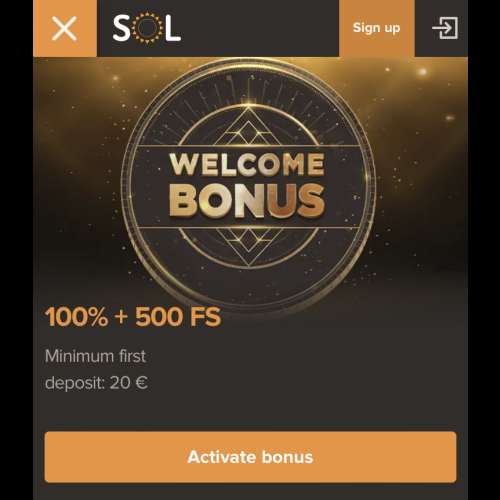Close the menu with the X icon
The height and width of the screenshot is (500, 500).
click(x=65, y=28)
